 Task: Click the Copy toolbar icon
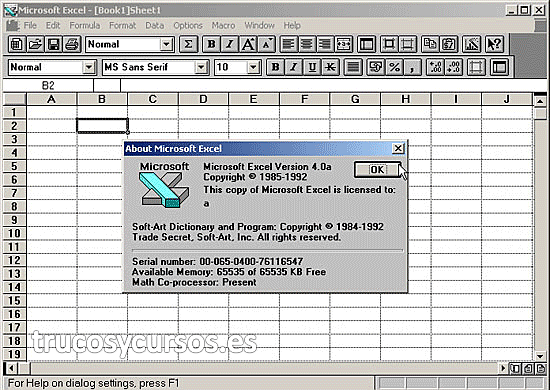(430, 44)
